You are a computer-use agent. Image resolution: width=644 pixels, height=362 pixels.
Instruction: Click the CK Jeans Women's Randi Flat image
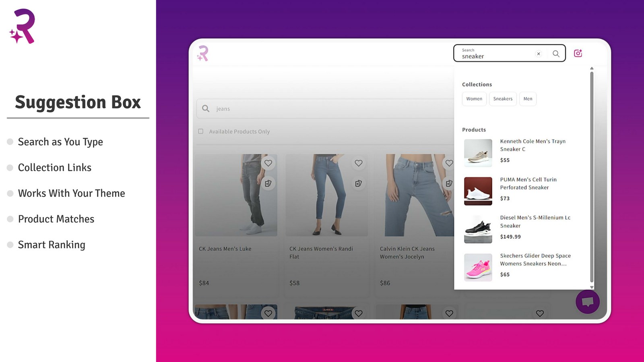coord(327,195)
